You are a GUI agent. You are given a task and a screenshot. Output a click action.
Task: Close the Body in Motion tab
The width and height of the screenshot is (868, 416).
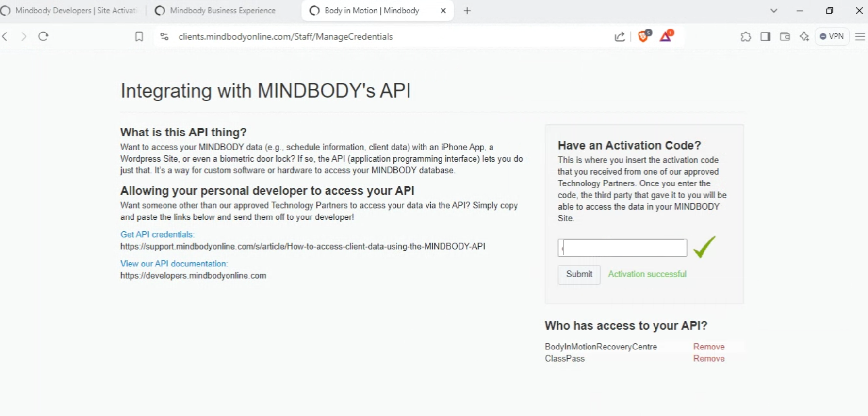(443, 11)
